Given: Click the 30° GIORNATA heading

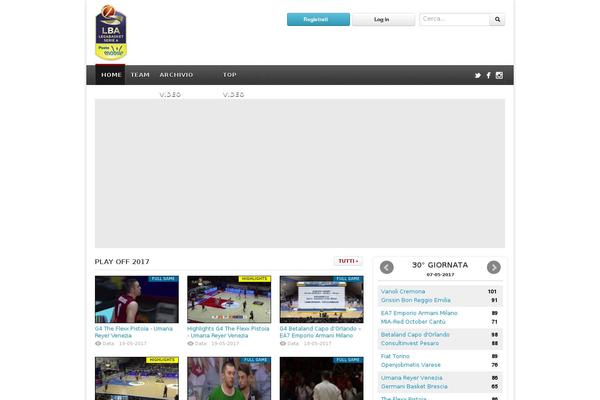Looking at the screenshot, I should click(440, 265).
